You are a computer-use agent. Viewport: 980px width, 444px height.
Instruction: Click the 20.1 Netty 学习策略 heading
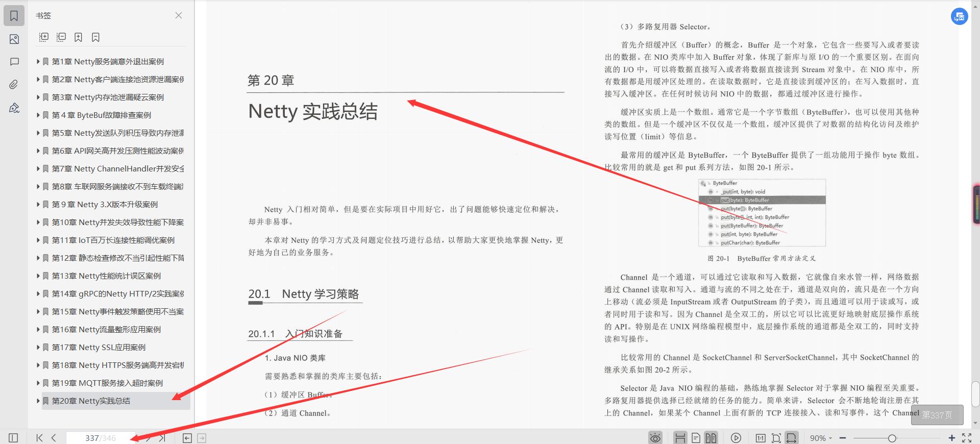coord(304,294)
